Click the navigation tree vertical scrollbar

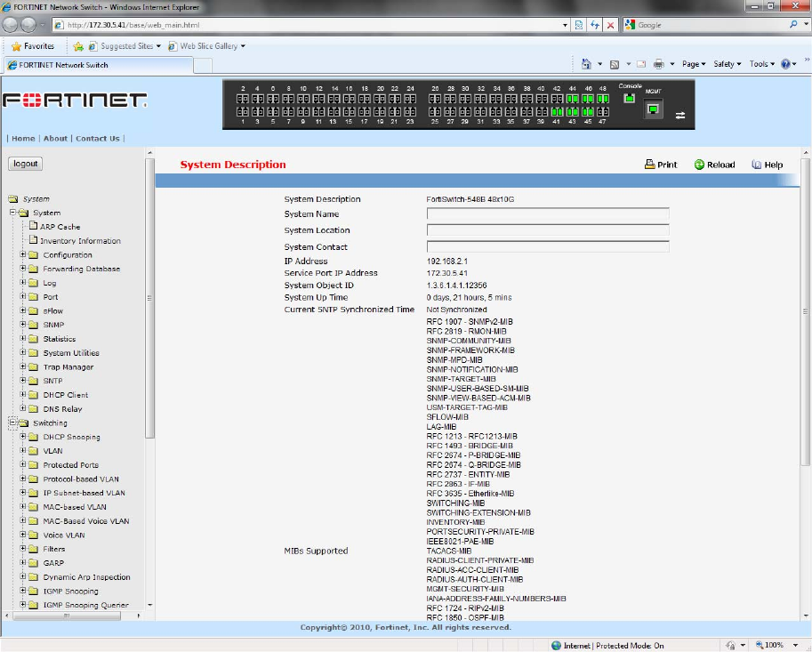(x=149, y=298)
